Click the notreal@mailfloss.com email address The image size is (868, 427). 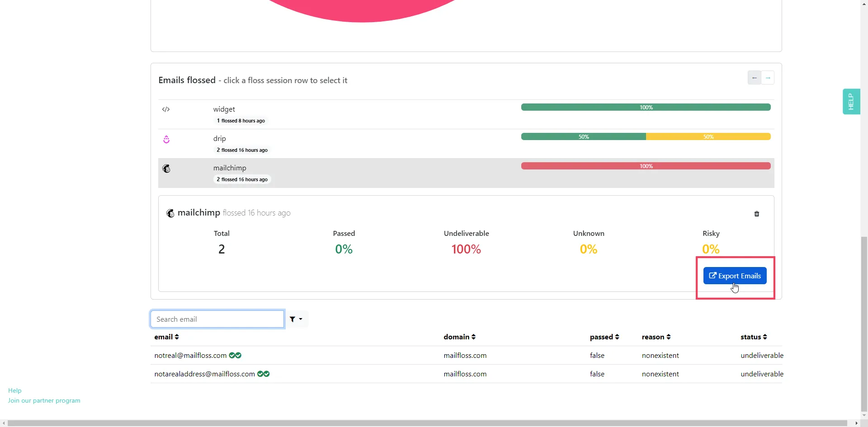click(x=190, y=356)
